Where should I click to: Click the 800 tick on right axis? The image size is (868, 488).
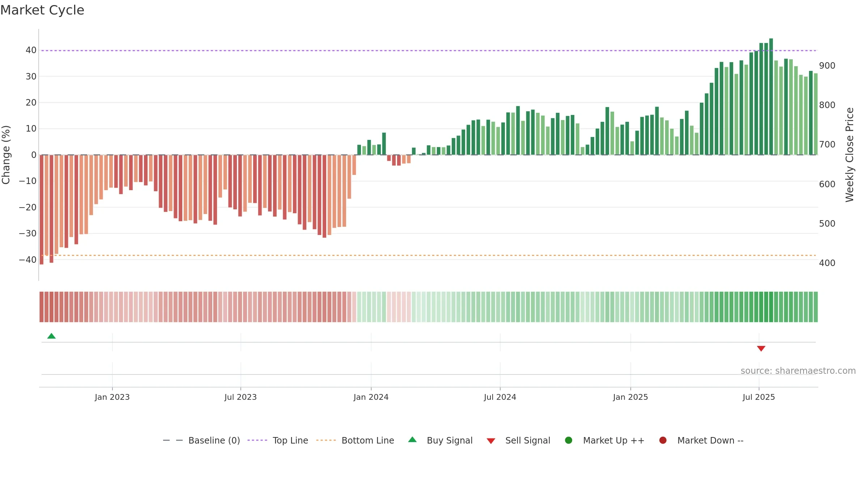point(827,105)
